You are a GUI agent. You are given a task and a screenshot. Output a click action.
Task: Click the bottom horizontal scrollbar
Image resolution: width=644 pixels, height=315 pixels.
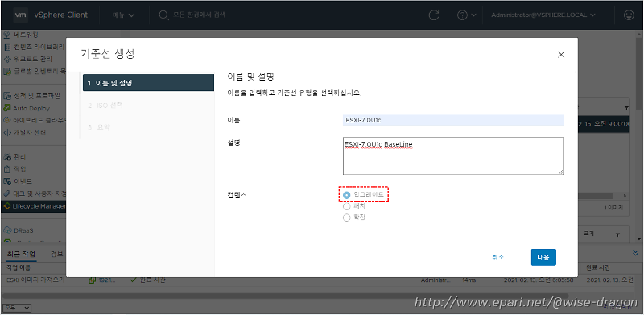point(286,296)
